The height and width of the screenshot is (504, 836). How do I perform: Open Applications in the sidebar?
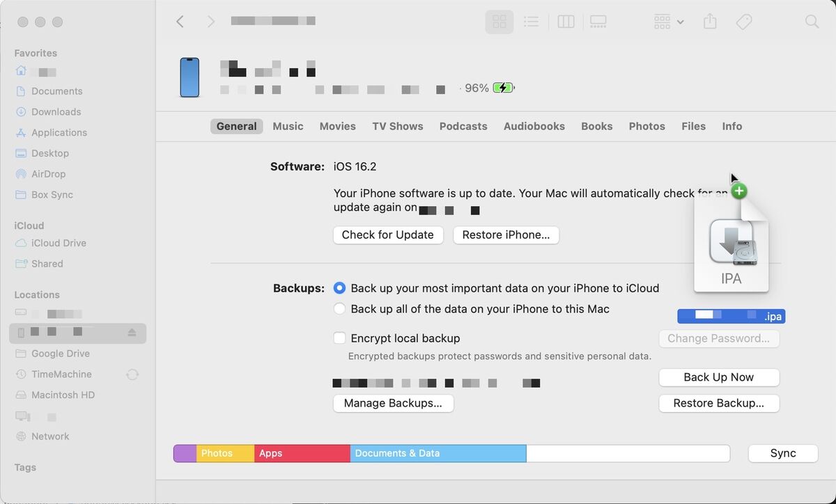click(x=59, y=132)
